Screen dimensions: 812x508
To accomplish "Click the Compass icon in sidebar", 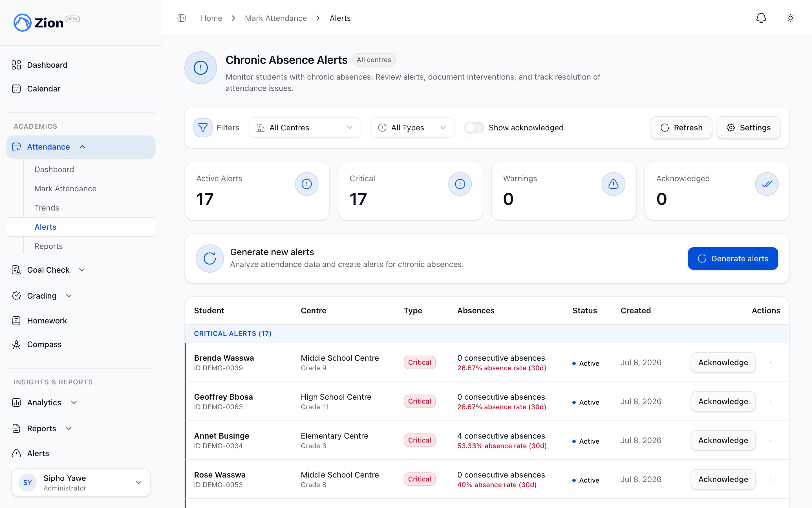I will (x=16, y=344).
